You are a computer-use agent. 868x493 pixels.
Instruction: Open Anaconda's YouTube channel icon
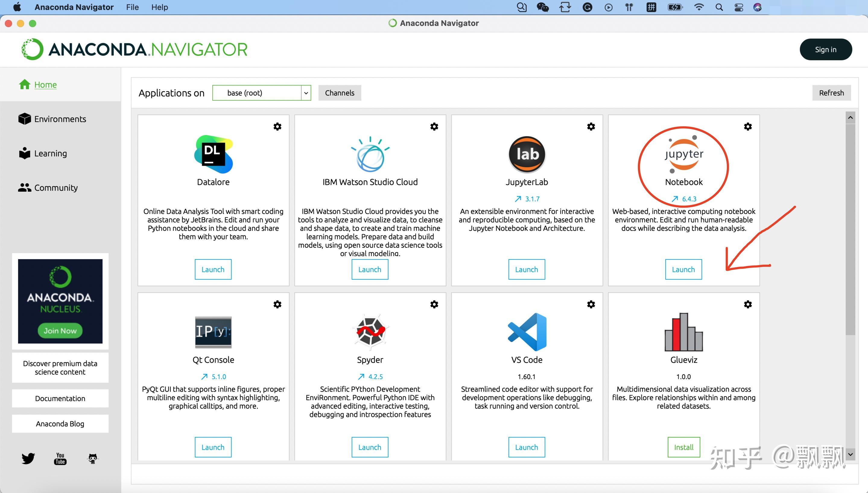pos(60,458)
